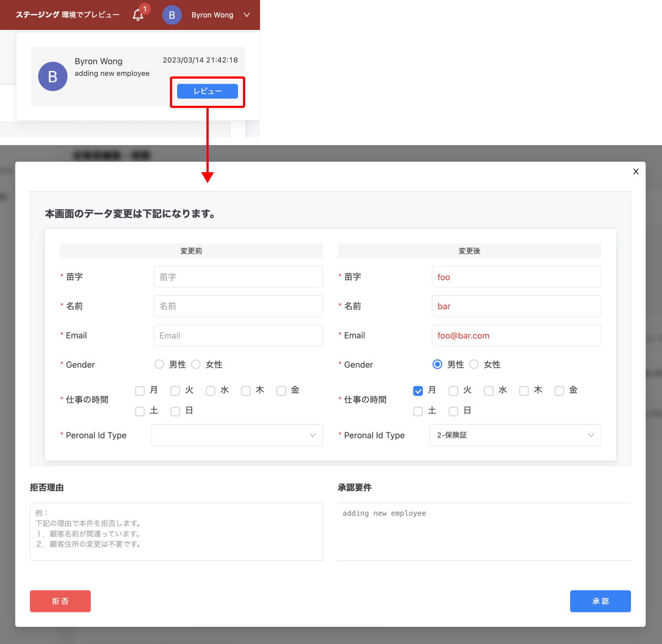Click the notification bell icon

pyautogui.click(x=138, y=15)
